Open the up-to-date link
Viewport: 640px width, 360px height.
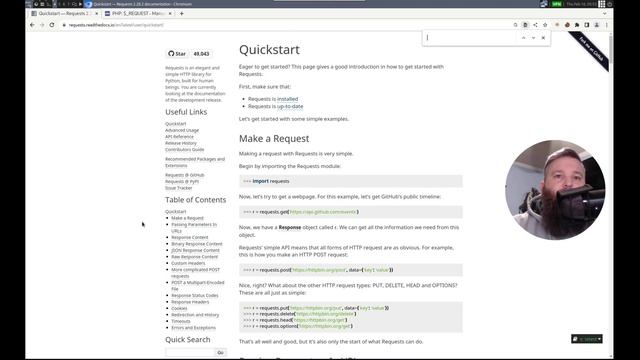290,107
